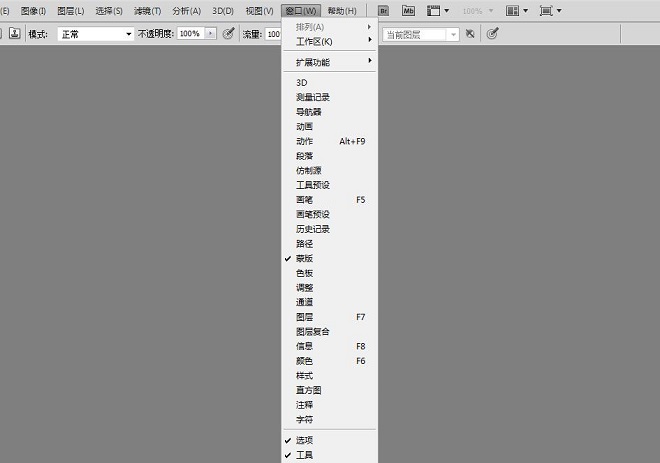Open the 不透明度 slider arrow
This screenshot has width=660, height=463.
(x=210, y=33)
